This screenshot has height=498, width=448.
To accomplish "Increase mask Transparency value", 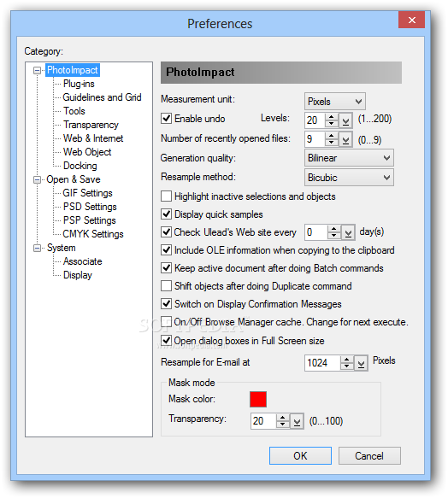I will (x=283, y=418).
